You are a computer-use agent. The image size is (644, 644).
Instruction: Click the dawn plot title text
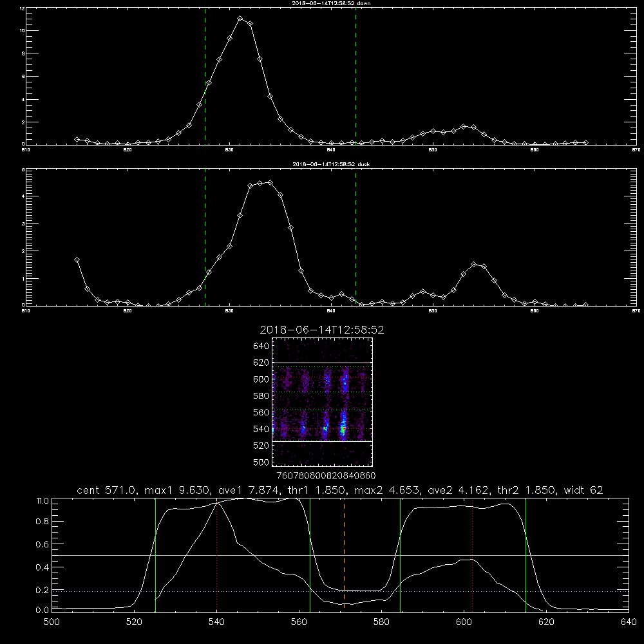tap(331, 3)
